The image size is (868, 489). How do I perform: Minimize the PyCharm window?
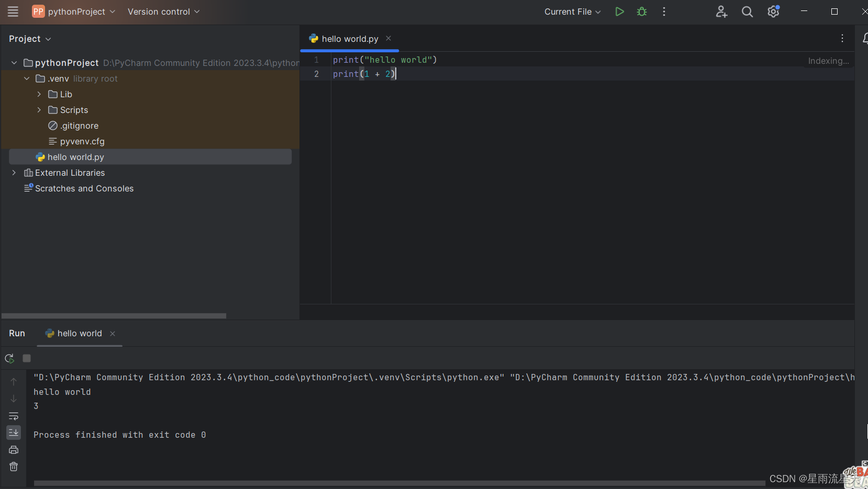804,11
